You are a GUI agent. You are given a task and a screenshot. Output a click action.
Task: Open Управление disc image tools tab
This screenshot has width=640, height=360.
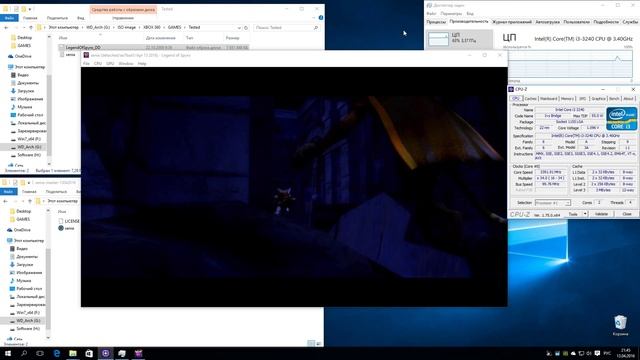[123, 18]
